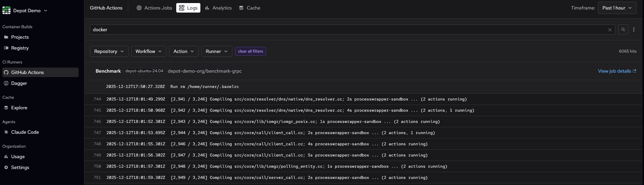644x185 pixels.
Task: Expand the Workflow filter dropdown
Action: click(x=148, y=51)
